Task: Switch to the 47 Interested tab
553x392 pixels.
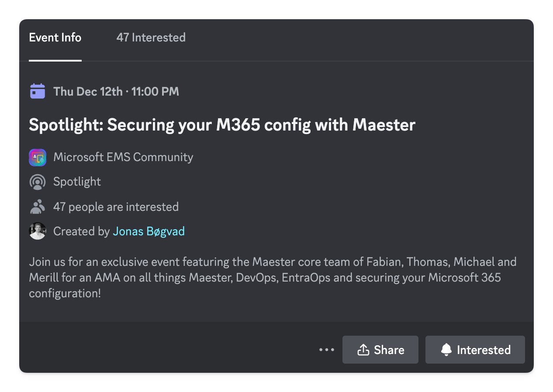Action: click(x=151, y=38)
